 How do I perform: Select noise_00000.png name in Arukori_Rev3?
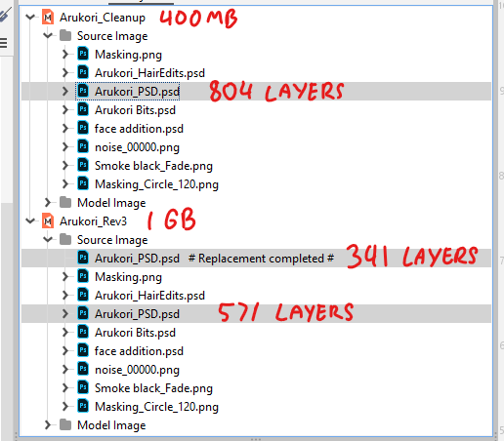click(137, 370)
